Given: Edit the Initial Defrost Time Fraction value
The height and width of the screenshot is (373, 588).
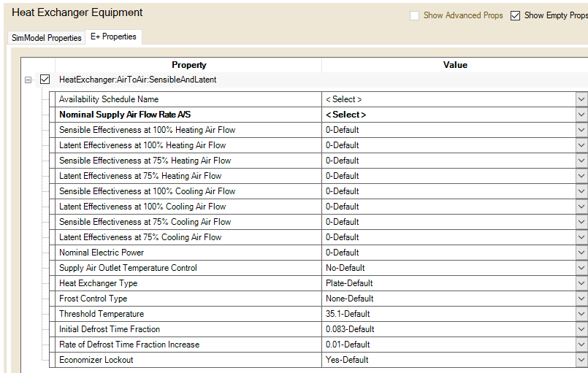Looking at the screenshot, I should (x=448, y=329).
